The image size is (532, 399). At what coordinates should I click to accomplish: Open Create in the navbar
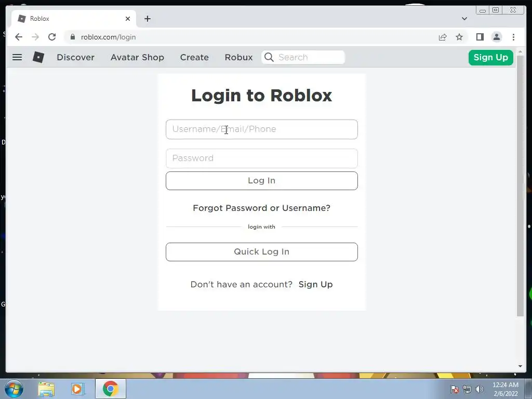click(x=194, y=57)
